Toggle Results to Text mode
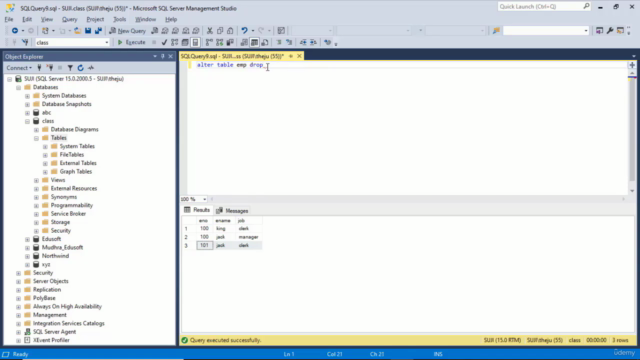This screenshot has width=640, height=360. coord(244,42)
